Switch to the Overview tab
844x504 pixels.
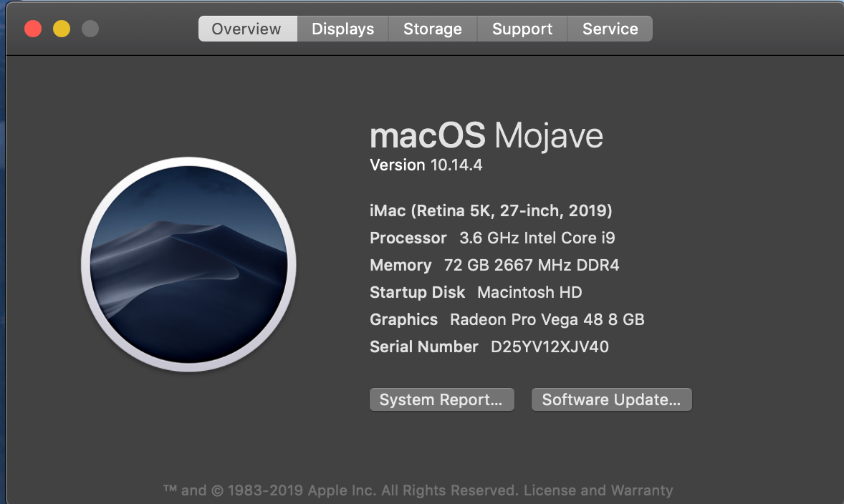click(246, 29)
